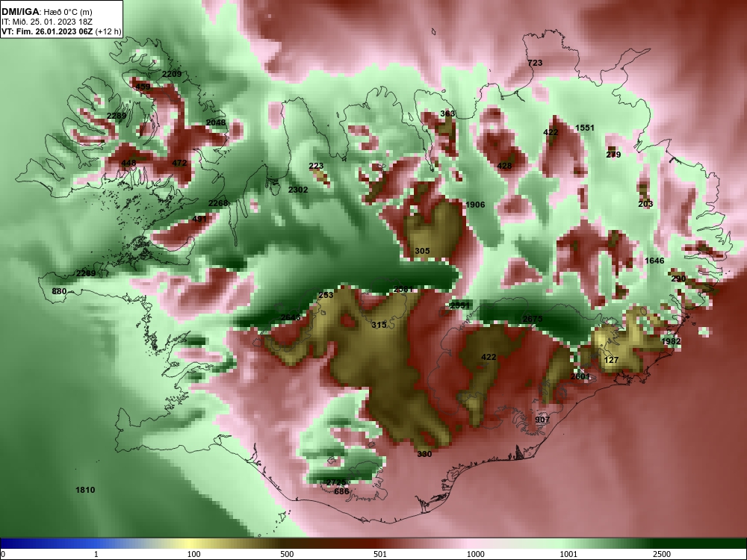Viewport: 747px width, 560px height.
Task: Click the 491 height label
Action: (199, 219)
